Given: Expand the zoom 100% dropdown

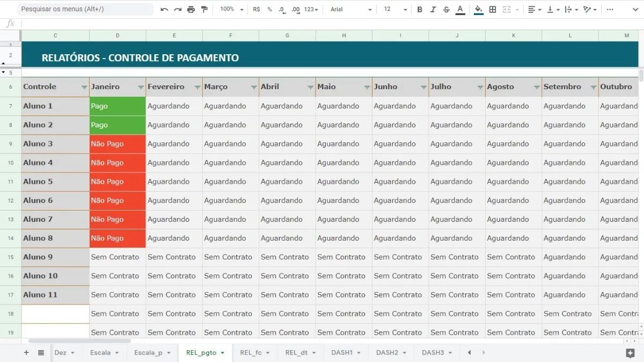Looking at the screenshot, I should point(232,10).
